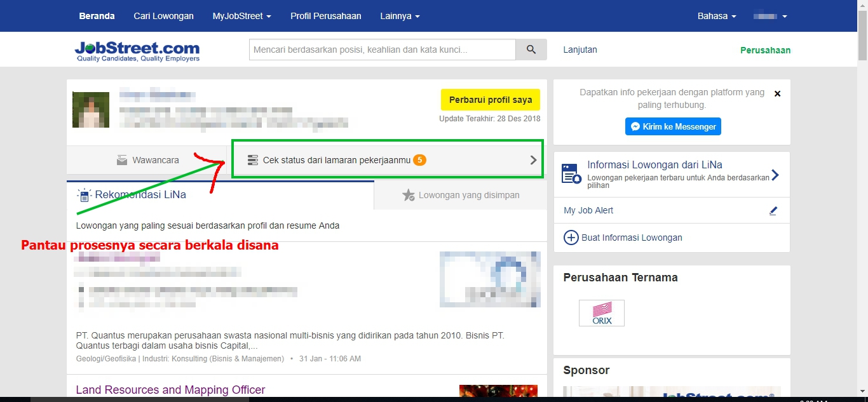
Task: Click the Messenger icon on Kirim ke Messenger
Action: tap(635, 126)
